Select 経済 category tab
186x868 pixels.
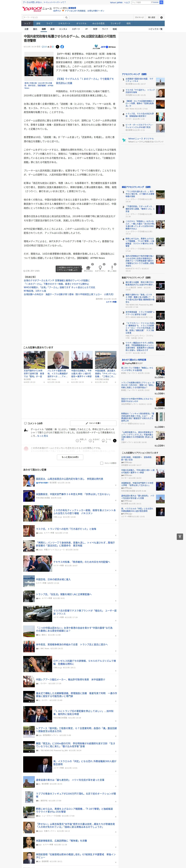click(52, 29)
